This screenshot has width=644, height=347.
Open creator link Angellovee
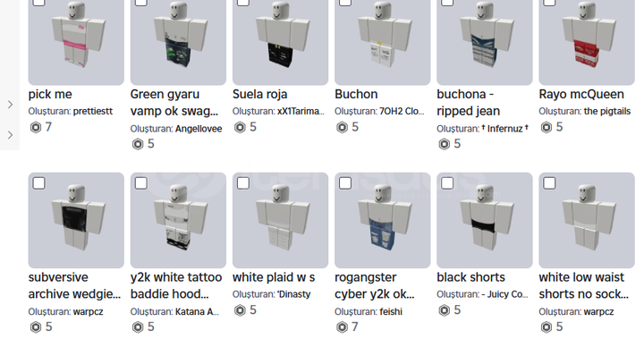click(x=199, y=129)
